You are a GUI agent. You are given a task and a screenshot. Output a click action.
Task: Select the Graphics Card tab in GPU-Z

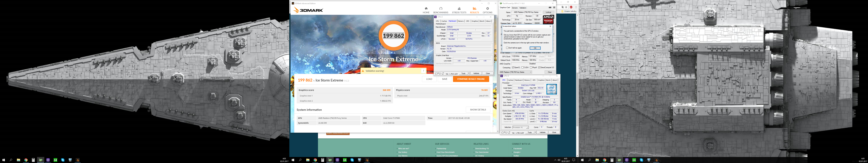click(505, 7)
